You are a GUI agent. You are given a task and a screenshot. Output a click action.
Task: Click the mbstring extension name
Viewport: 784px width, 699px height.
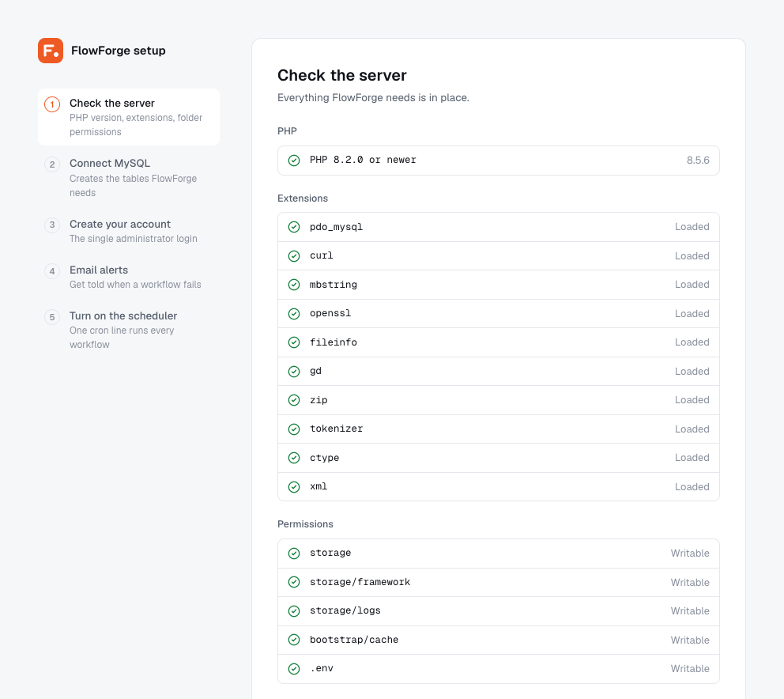334,285
